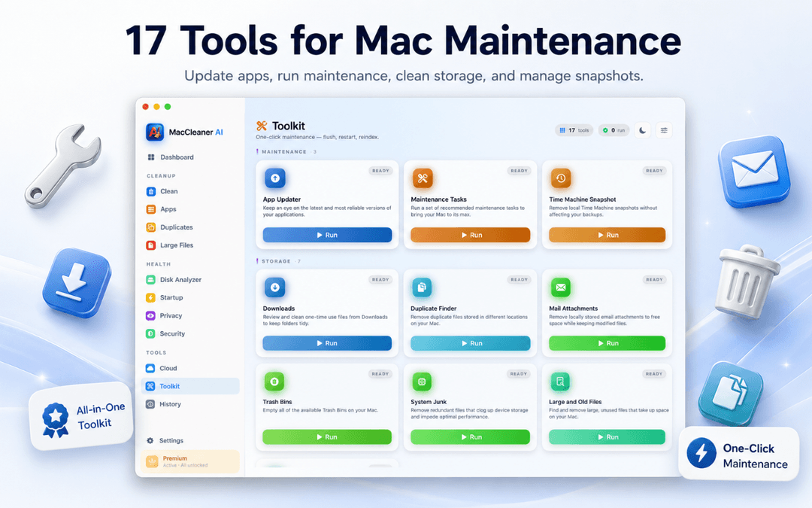Go to Duplicates in the sidebar
Image resolution: width=812 pixels, height=508 pixels.
pos(190,227)
